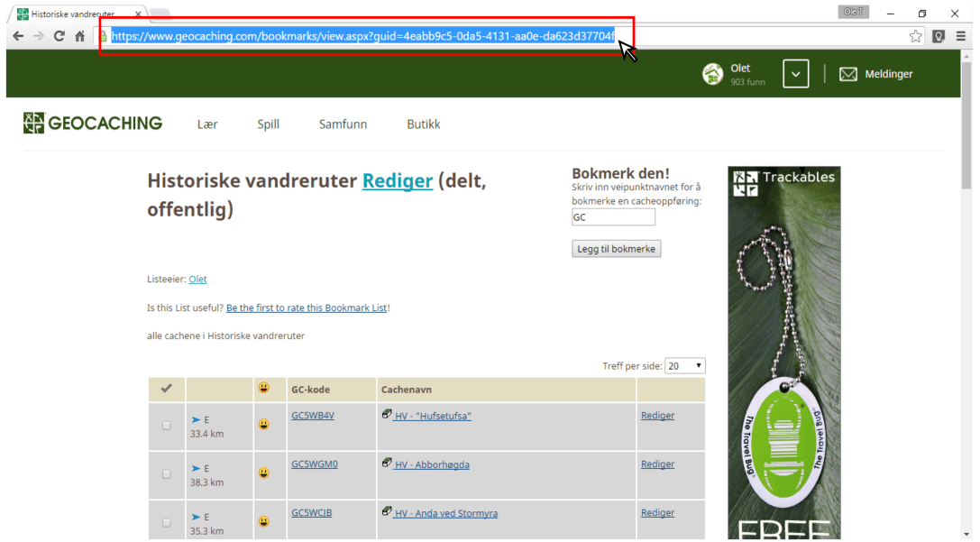Open the HV - Anda ved Stormyra cache link
The height and width of the screenshot is (542, 980).
446,513
